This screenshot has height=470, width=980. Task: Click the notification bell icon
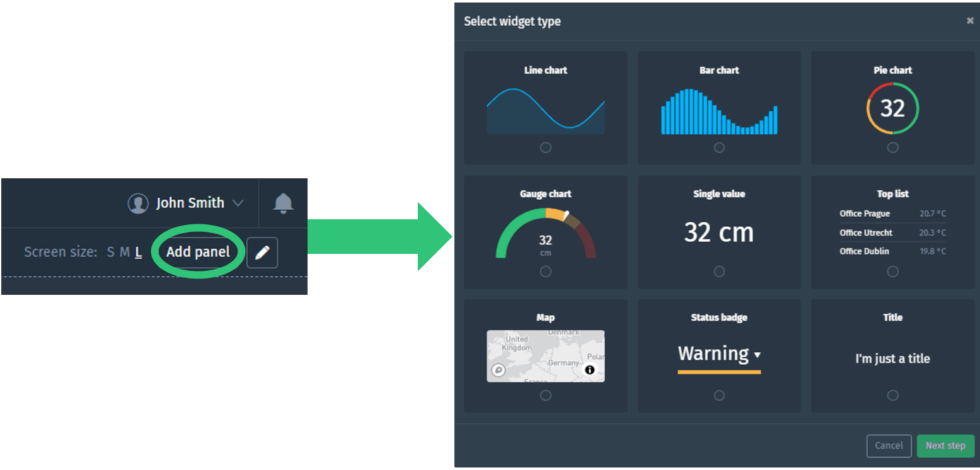pyautogui.click(x=283, y=203)
